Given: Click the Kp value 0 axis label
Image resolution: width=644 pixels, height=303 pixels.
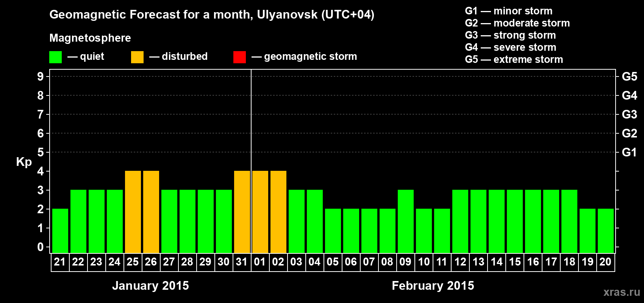Looking at the screenshot, I should (x=41, y=247).
